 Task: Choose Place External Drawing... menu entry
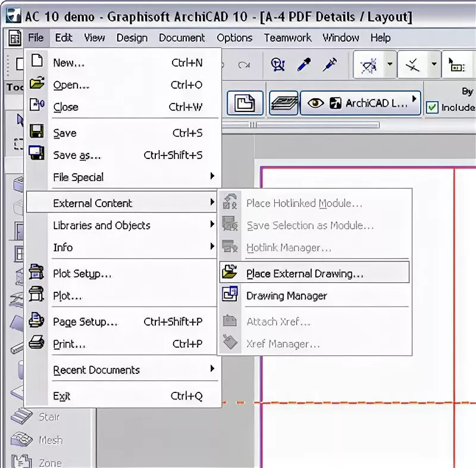point(314,272)
